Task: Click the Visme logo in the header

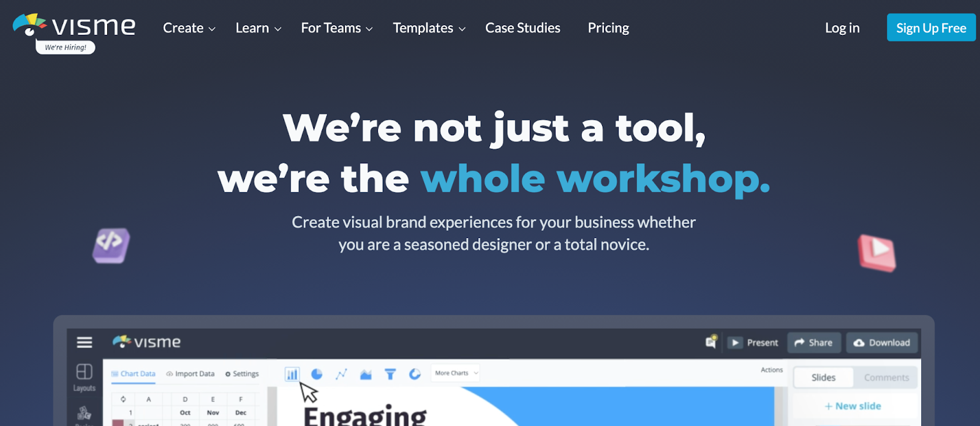Action: pos(74,26)
